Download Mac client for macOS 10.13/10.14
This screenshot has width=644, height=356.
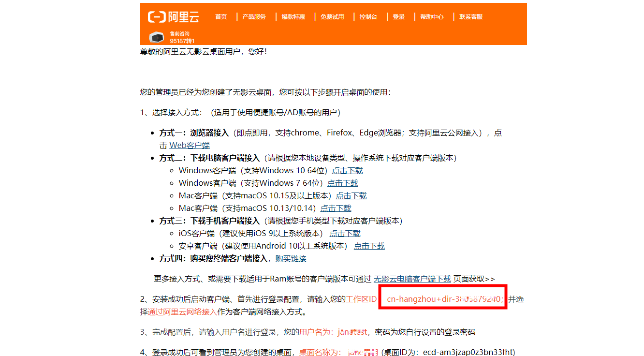tap(336, 208)
